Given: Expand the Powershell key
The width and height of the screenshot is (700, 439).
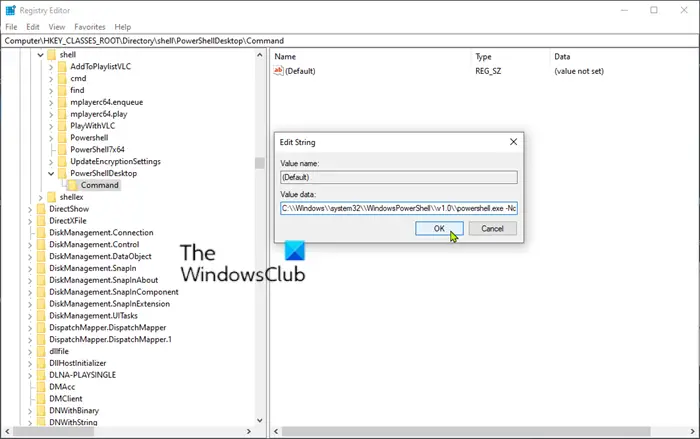Looking at the screenshot, I should (x=51, y=138).
